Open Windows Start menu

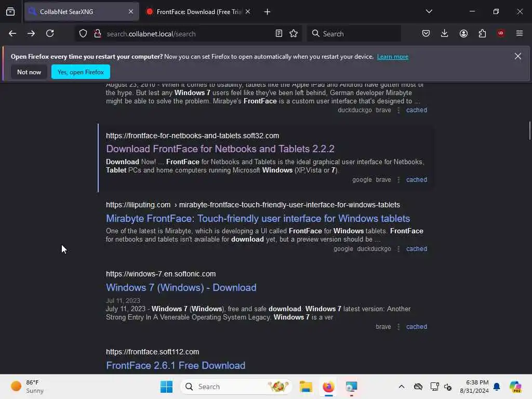coord(166,387)
